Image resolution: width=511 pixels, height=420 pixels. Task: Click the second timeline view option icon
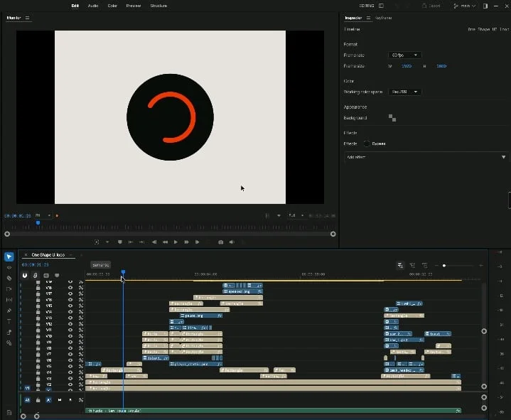[x=412, y=266]
